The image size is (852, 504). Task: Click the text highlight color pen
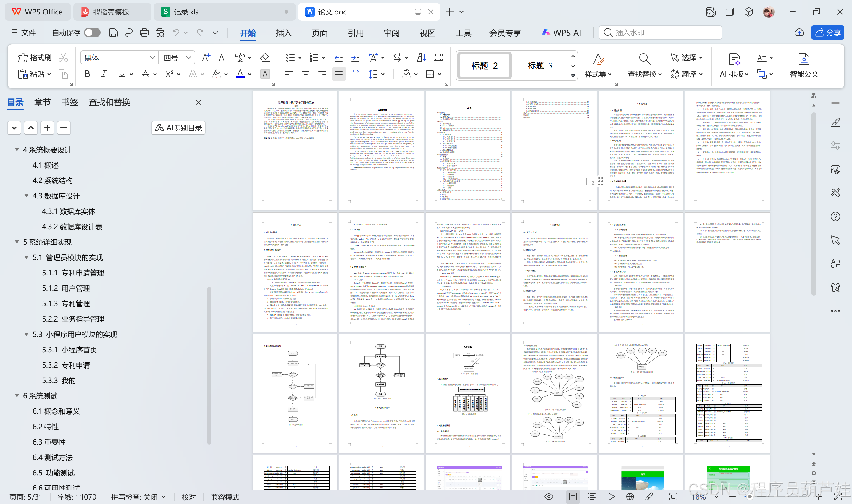pos(216,74)
